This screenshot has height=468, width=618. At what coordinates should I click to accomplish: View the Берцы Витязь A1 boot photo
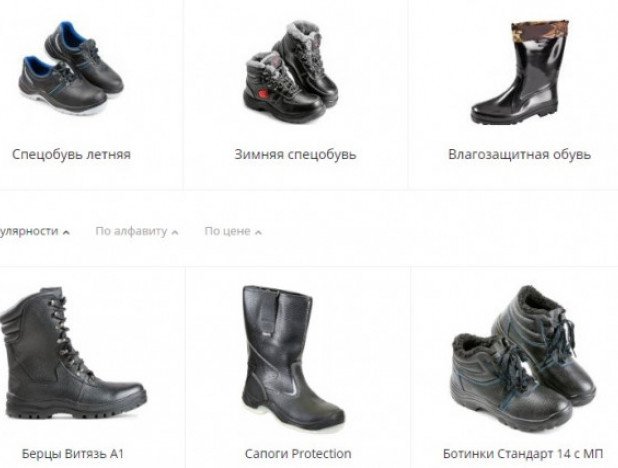(x=73, y=353)
